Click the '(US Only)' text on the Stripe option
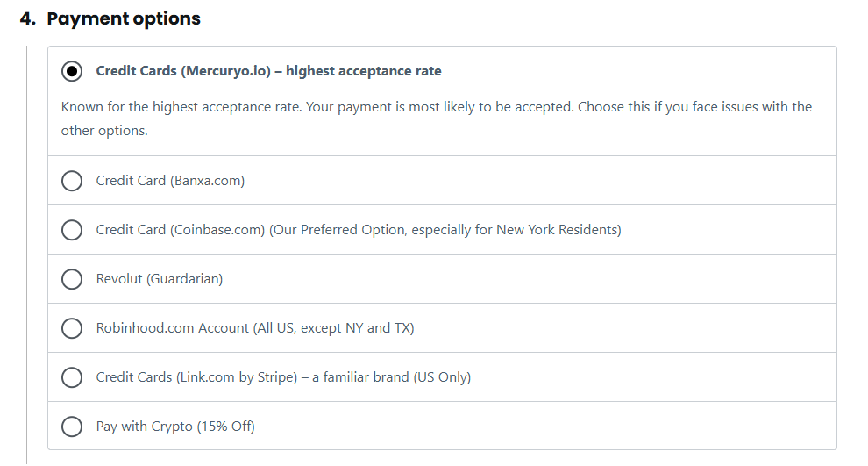The width and height of the screenshot is (868, 466). pyautogui.click(x=442, y=377)
